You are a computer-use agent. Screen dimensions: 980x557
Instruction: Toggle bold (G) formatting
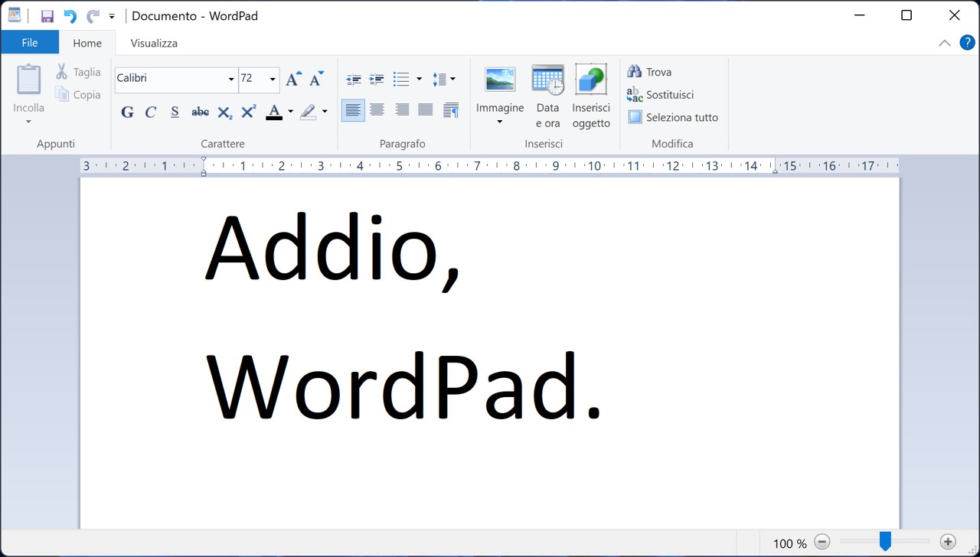pos(127,112)
